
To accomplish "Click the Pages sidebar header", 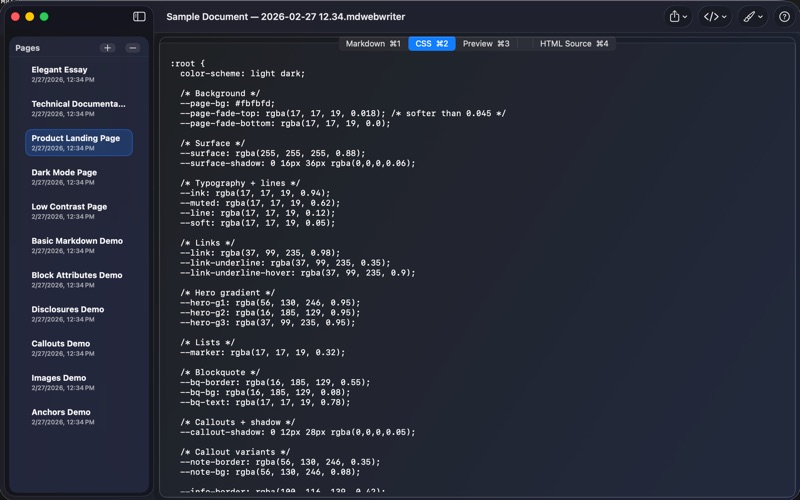I will click(28, 48).
